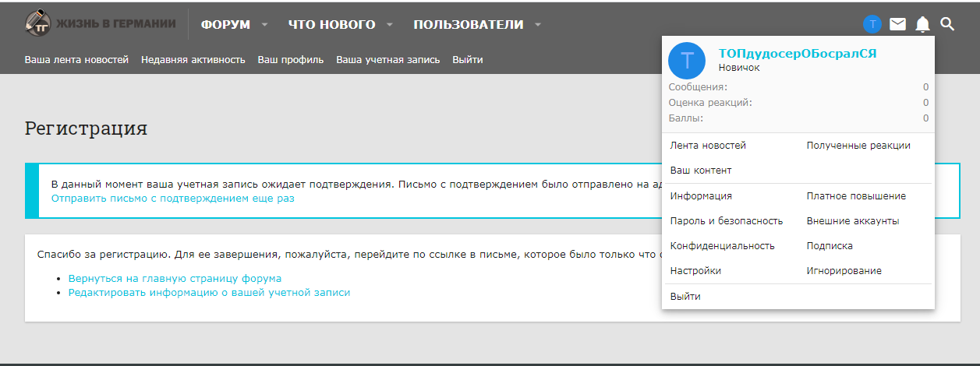Open the ФОРУМ navigation tab
980x366 pixels.
click(x=225, y=25)
